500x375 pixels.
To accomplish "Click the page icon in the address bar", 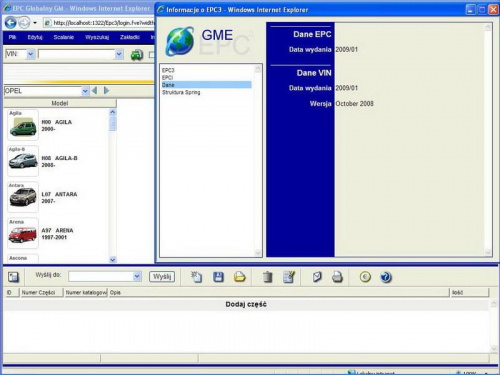I will (48, 23).
